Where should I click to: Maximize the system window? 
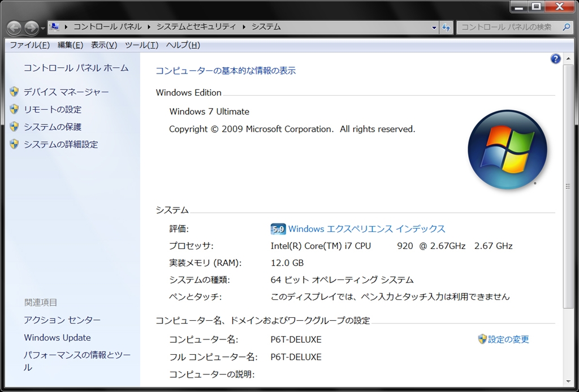coord(537,7)
